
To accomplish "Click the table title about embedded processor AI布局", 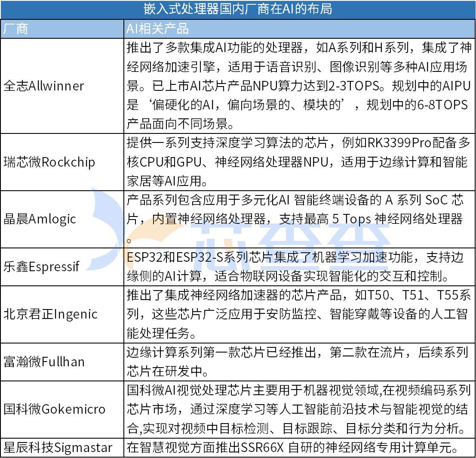I will click(238, 9).
